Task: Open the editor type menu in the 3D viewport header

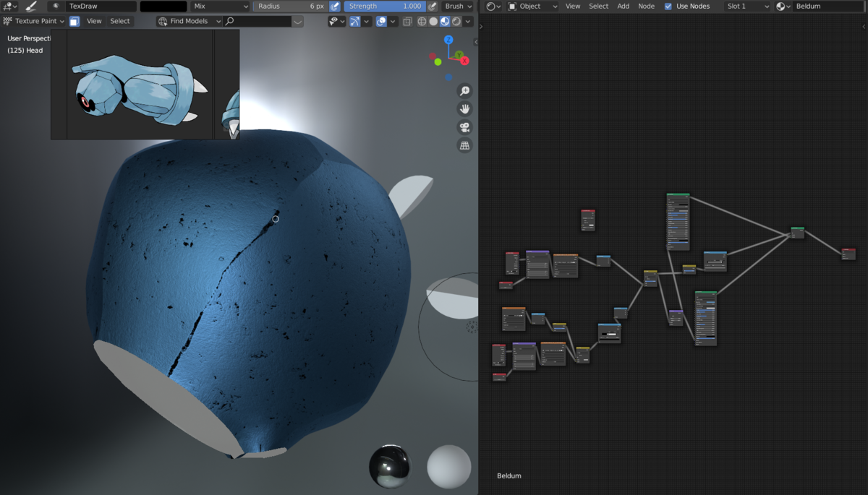Action: (10, 6)
